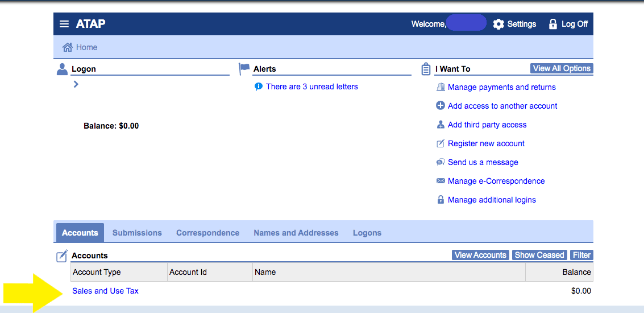Click the View All Options button
This screenshot has width=644, height=313.
pos(562,69)
